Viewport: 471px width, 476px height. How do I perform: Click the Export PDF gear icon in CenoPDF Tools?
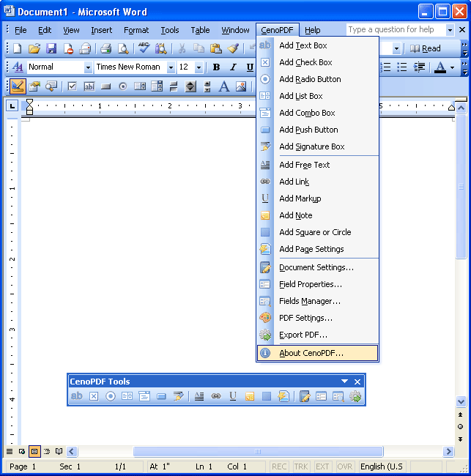pos(355,396)
